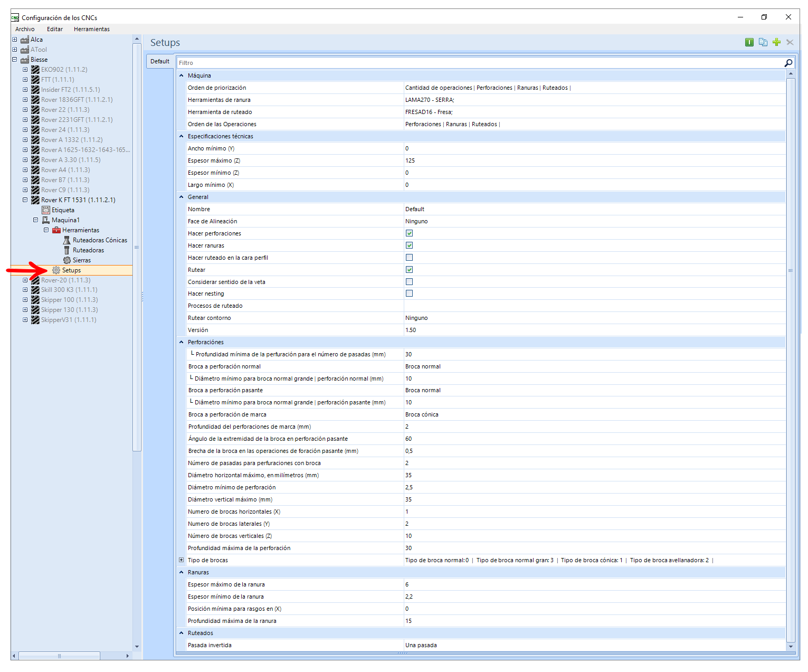Click the application icon in title bar
Screen dimensions: 808x672
15,17
